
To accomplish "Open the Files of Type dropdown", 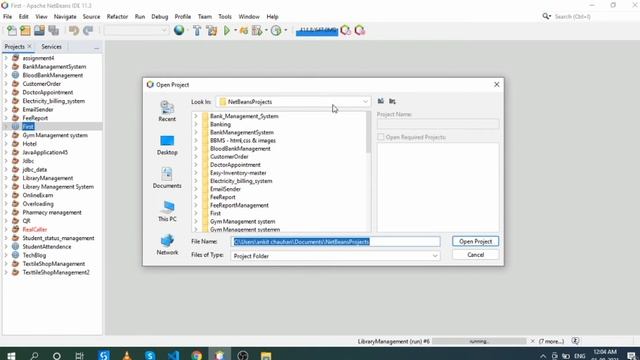I will click(335, 256).
